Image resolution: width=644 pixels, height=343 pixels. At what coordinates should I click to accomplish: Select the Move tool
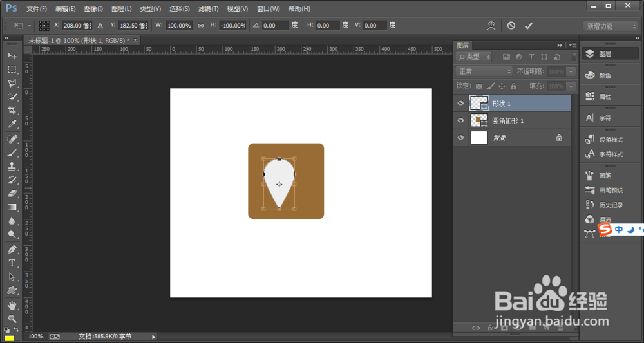tap(12, 55)
